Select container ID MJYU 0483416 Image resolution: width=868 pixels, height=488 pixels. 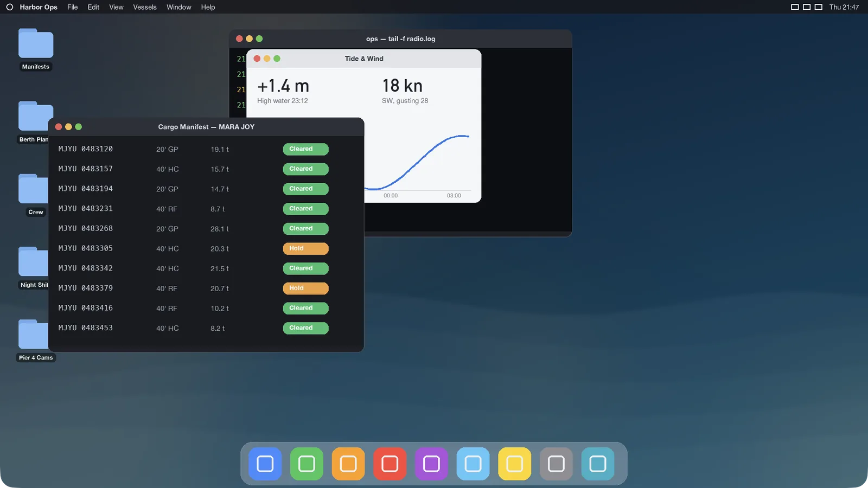pos(86,308)
